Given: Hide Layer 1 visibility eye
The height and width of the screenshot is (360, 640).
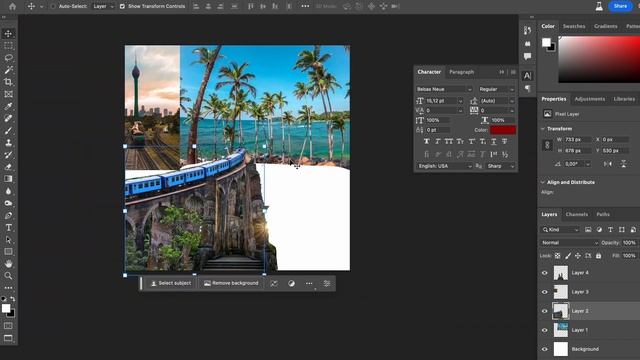Looking at the screenshot, I should [544, 330].
